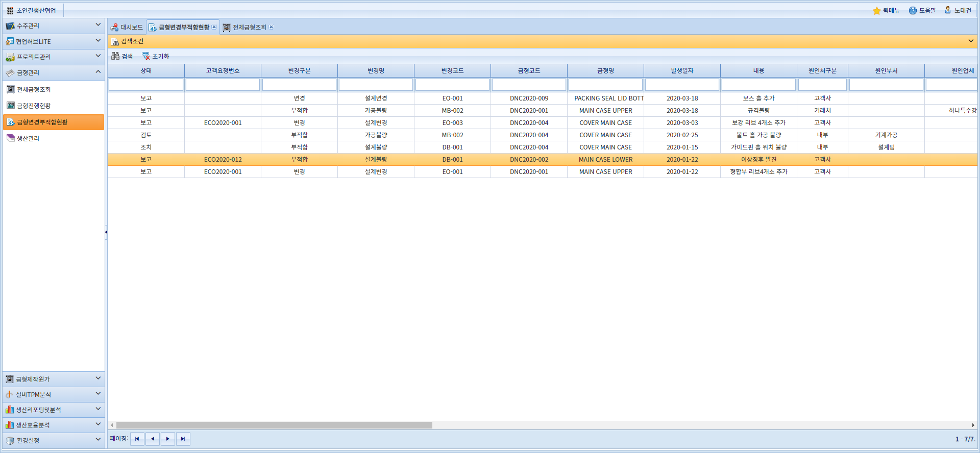Expand the 설비TPM분석 menu chevron
This screenshot has height=453, width=980.
(98, 394)
